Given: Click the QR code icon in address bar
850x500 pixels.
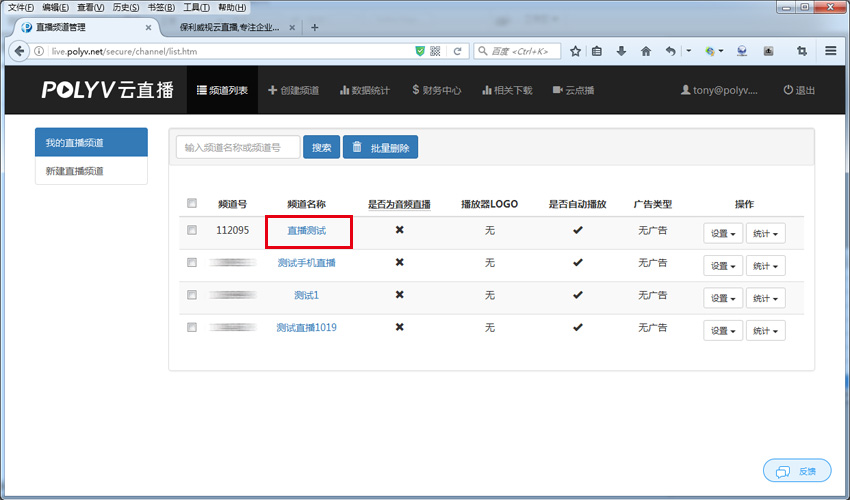Looking at the screenshot, I should 437,51.
